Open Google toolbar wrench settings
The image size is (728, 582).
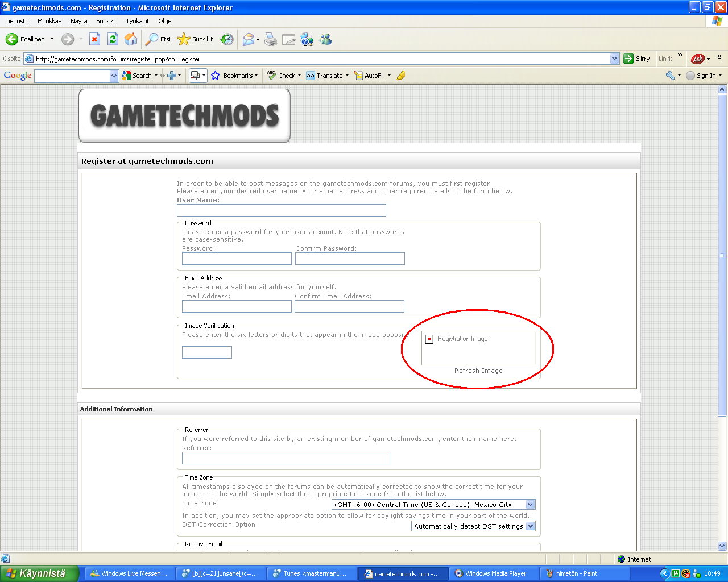tap(670, 76)
